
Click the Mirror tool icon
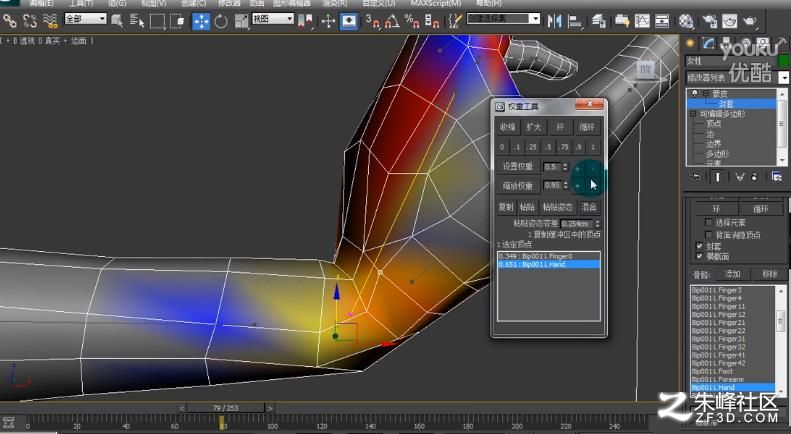click(x=554, y=21)
